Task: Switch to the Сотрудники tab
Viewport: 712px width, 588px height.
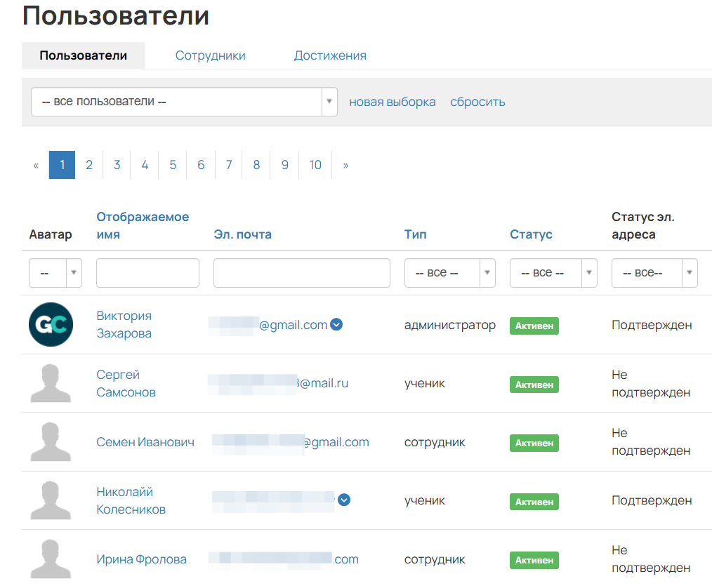Action: (210, 54)
